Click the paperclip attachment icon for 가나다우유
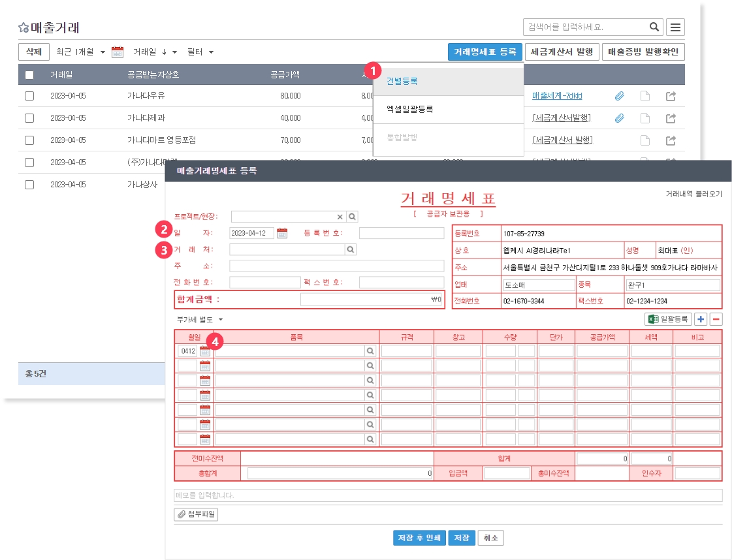This screenshot has height=560, width=732. 619,96
